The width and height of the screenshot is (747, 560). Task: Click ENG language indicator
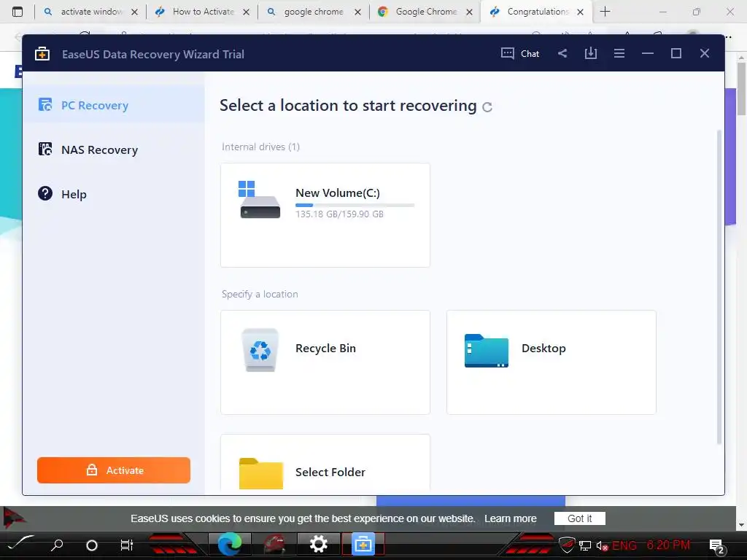tap(624, 545)
